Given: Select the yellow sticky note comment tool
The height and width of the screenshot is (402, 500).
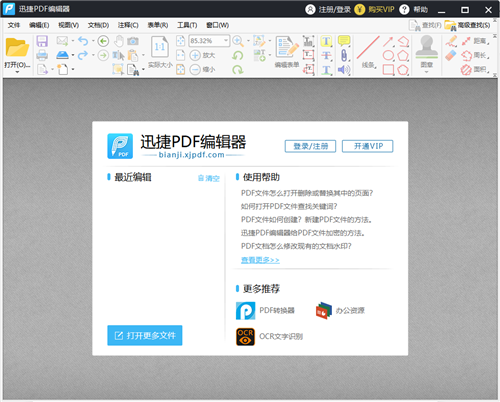Looking at the screenshot, I should (x=344, y=41).
